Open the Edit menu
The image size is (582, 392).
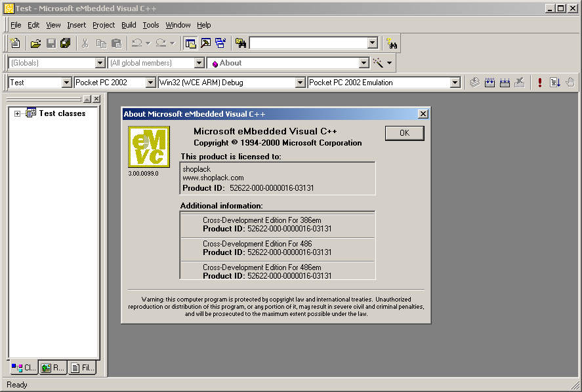[x=33, y=25]
